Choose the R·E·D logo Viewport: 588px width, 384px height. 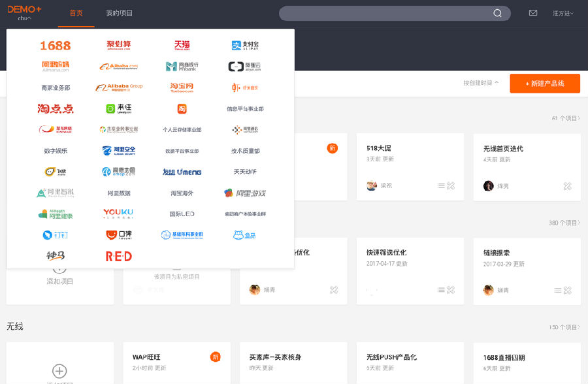point(118,256)
